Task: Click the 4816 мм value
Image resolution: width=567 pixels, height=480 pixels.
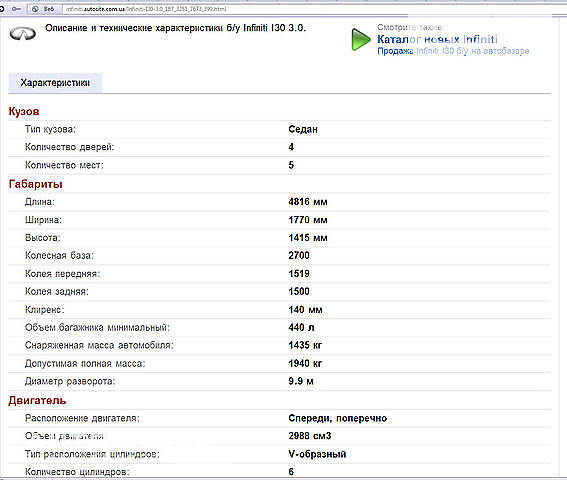Action: 308,202
